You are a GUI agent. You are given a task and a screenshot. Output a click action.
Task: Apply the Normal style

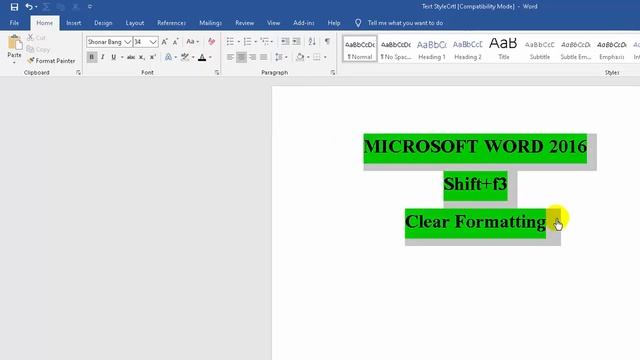[360, 49]
